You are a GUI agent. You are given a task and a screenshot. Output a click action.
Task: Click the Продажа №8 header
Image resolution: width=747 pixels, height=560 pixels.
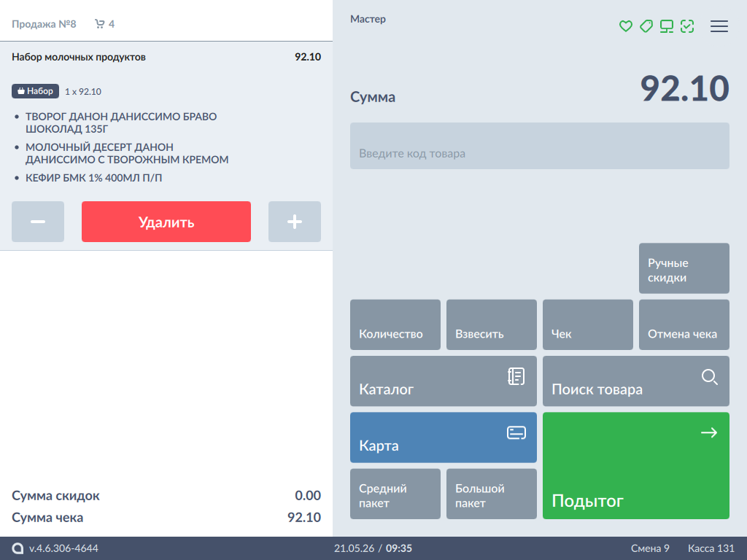coord(44,24)
